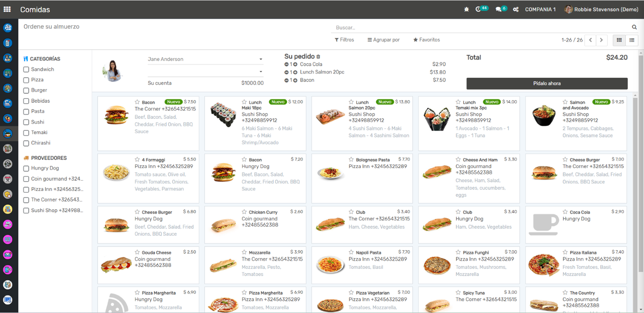Click the debug bug icon in top bar
Viewport: 644px width, 313px height.
(x=466, y=9)
